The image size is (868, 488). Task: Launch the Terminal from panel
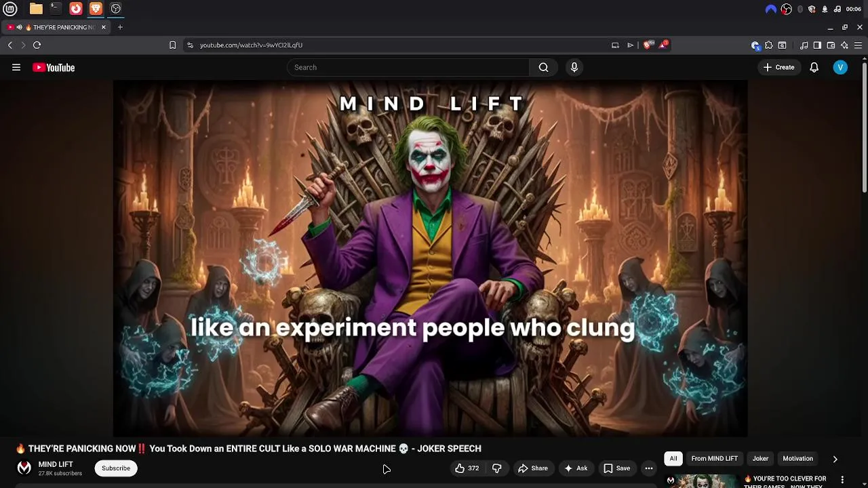56,9
